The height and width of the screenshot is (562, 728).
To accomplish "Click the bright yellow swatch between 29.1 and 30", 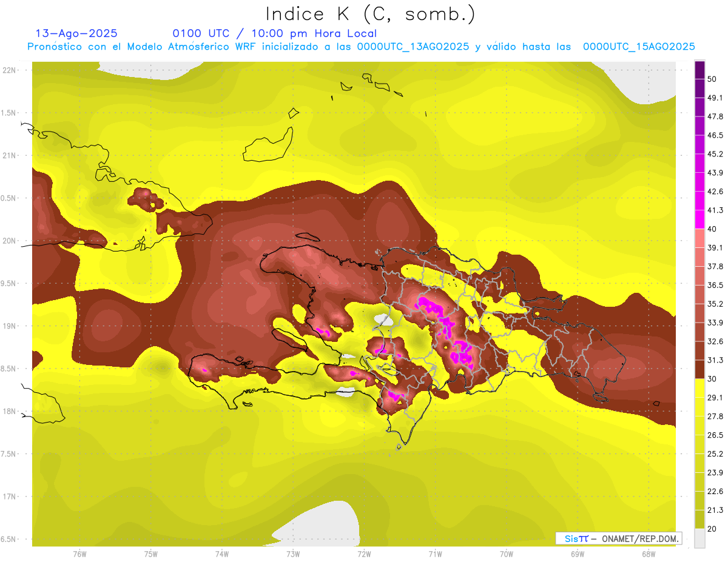I will [699, 388].
